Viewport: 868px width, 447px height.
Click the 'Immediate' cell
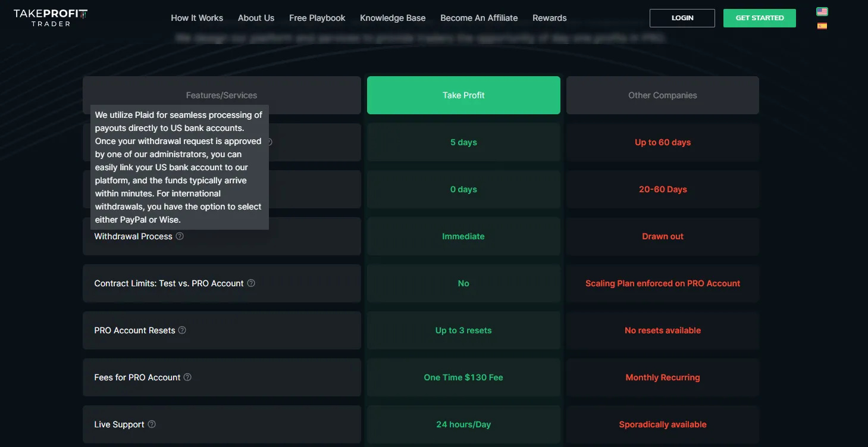tap(463, 236)
